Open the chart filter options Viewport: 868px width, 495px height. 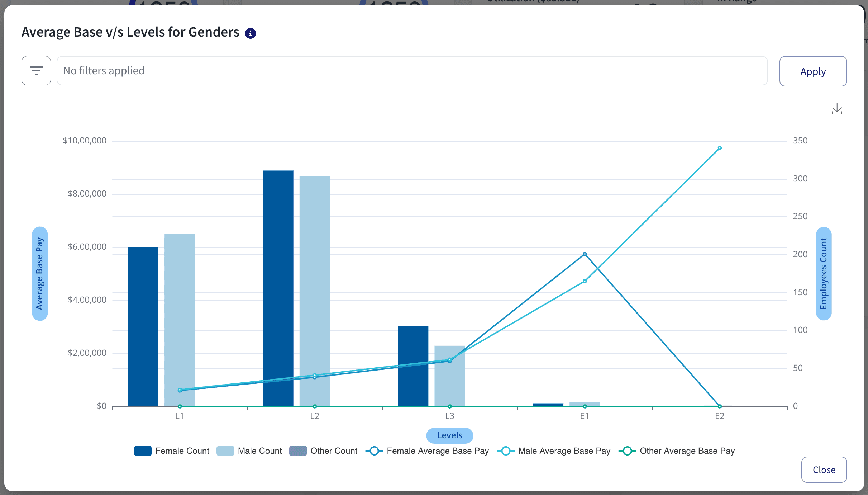click(36, 70)
